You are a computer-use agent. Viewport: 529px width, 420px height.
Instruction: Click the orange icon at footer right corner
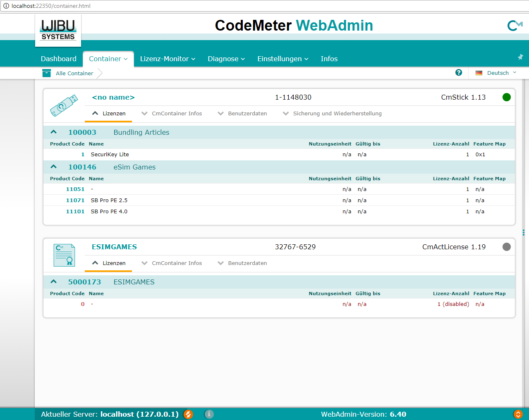coord(517,414)
